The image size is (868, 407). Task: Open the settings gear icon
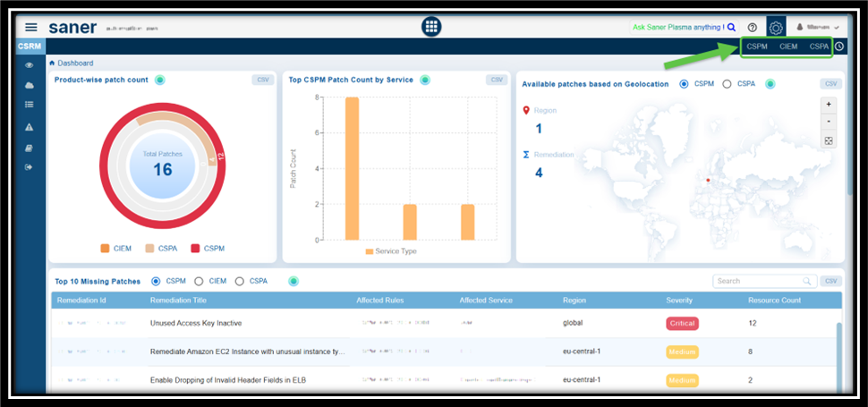pyautogui.click(x=776, y=27)
